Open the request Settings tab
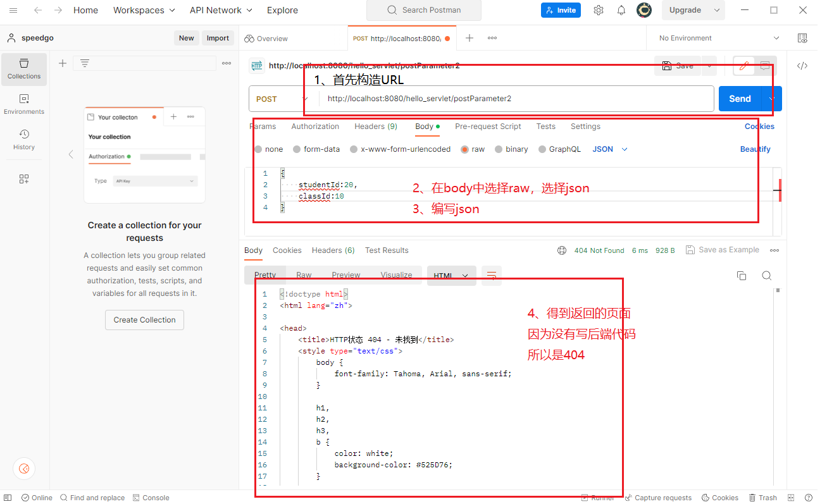 click(x=585, y=126)
